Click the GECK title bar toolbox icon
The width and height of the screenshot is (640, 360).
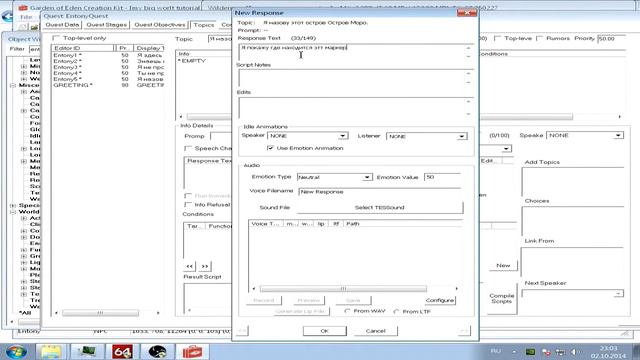pyautogui.click(x=23, y=8)
